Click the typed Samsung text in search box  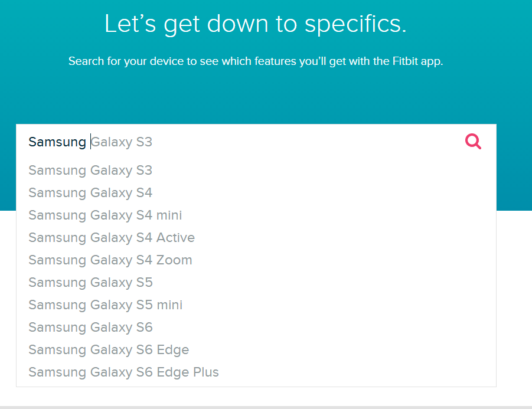tap(57, 142)
